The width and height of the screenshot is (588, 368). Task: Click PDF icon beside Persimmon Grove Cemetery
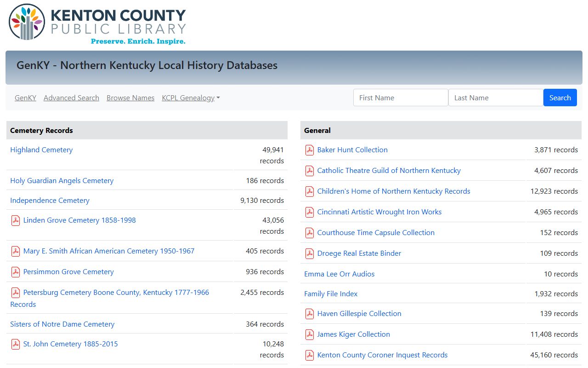(16, 272)
